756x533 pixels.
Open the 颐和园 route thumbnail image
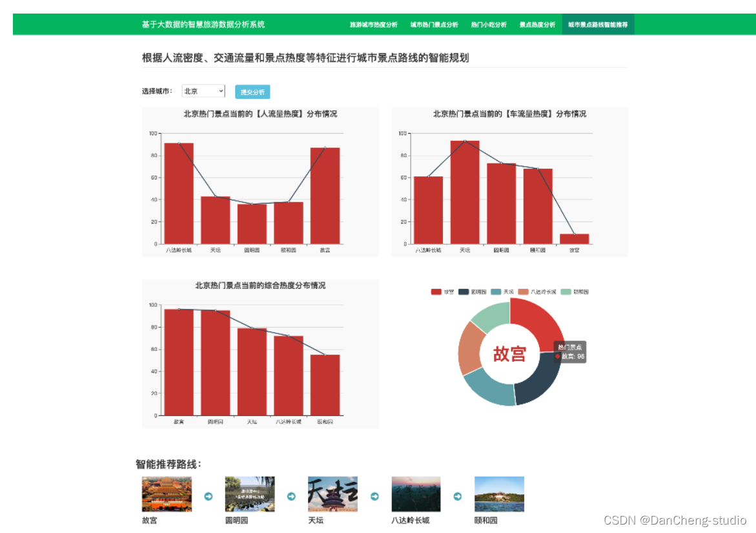click(499, 494)
